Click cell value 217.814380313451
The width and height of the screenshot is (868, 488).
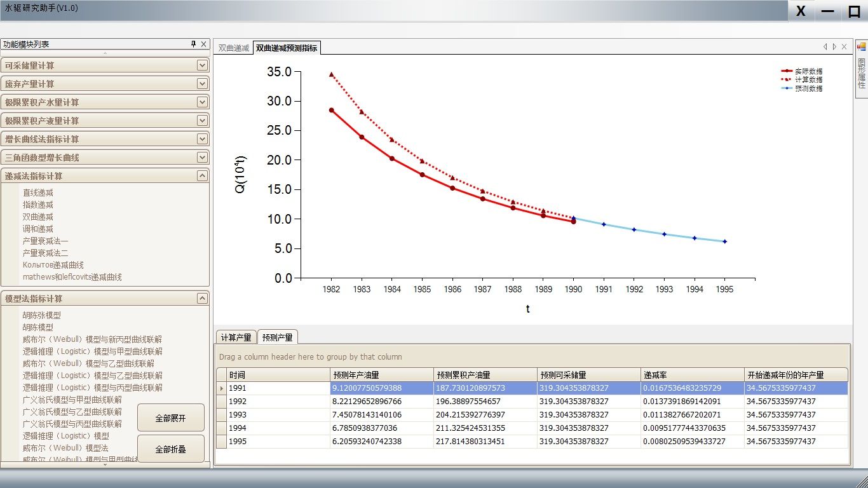click(485, 442)
